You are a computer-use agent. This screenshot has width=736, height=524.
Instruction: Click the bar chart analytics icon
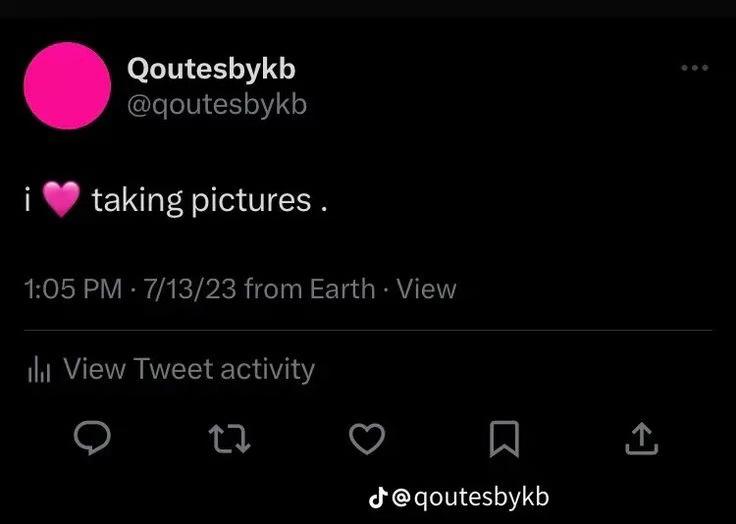click(39, 369)
